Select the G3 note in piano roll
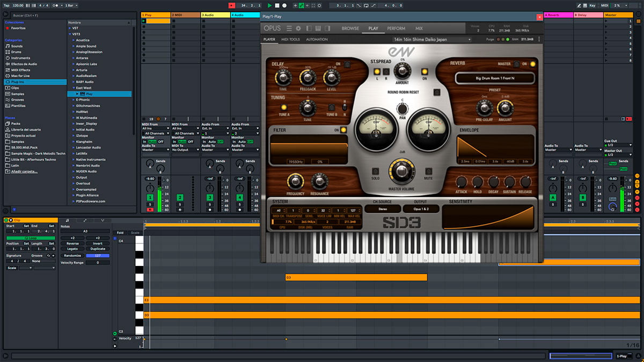This screenshot has height=362, width=644. pyautogui.click(x=356, y=277)
